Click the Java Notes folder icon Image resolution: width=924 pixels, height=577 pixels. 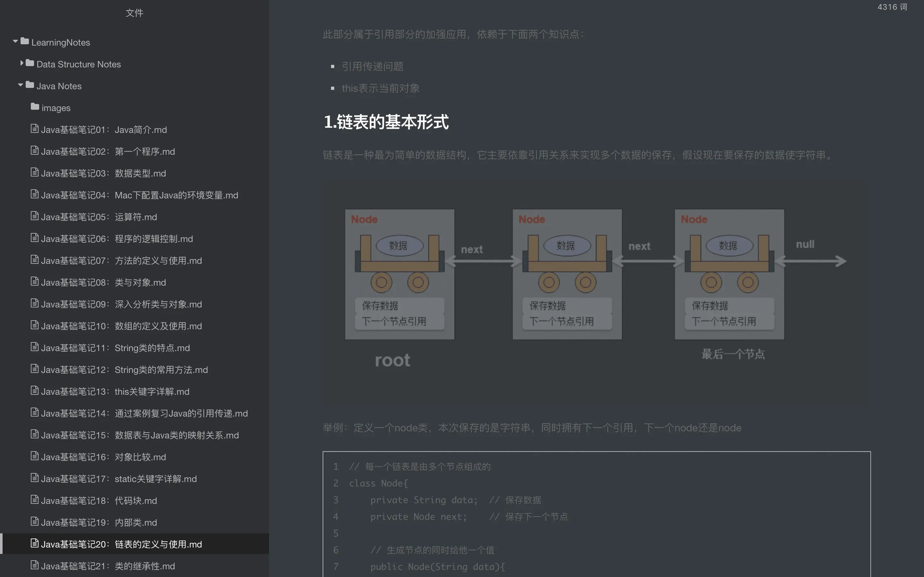click(x=30, y=85)
